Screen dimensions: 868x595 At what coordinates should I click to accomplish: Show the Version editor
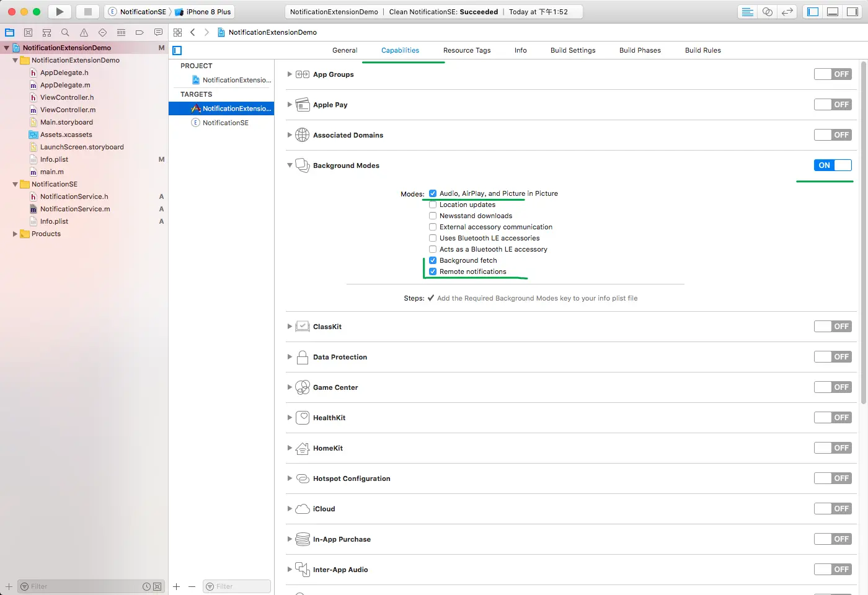[x=787, y=12]
